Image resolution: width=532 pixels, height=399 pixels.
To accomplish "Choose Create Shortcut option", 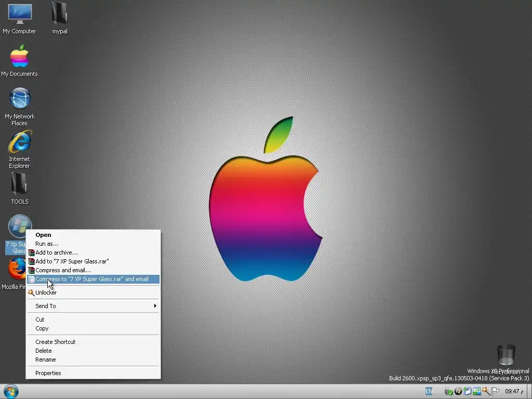I will click(x=93, y=342).
